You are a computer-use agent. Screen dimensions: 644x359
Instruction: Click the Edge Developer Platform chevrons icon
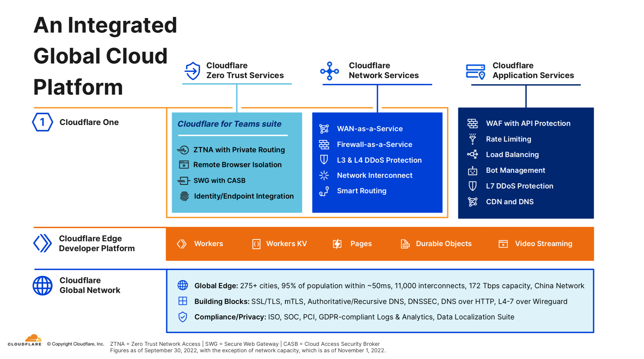(42, 243)
